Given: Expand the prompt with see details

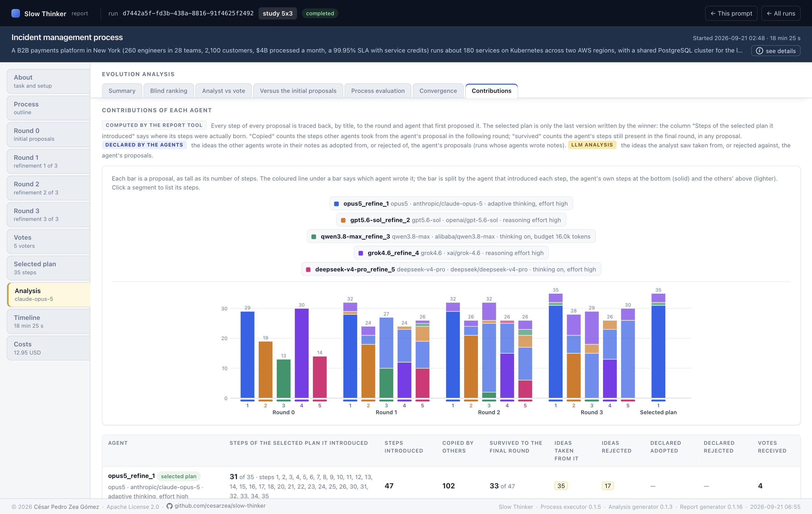Looking at the screenshot, I should tap(775, 51).
